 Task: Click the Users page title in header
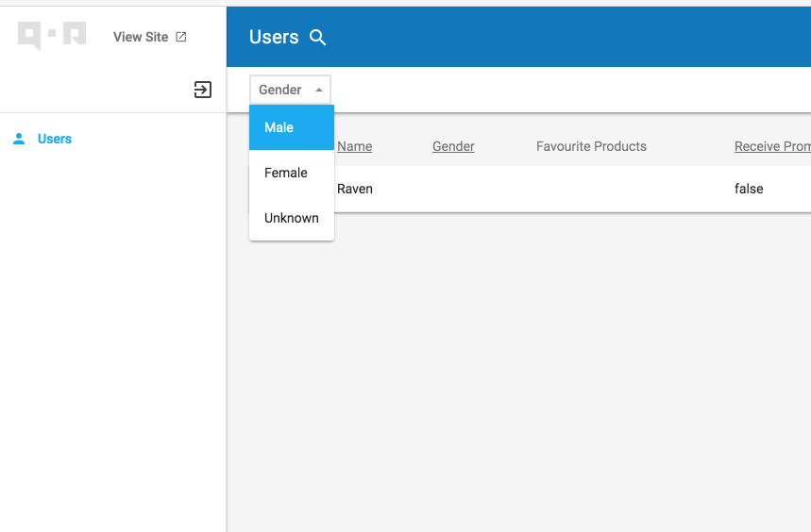(x=274, y=37)
